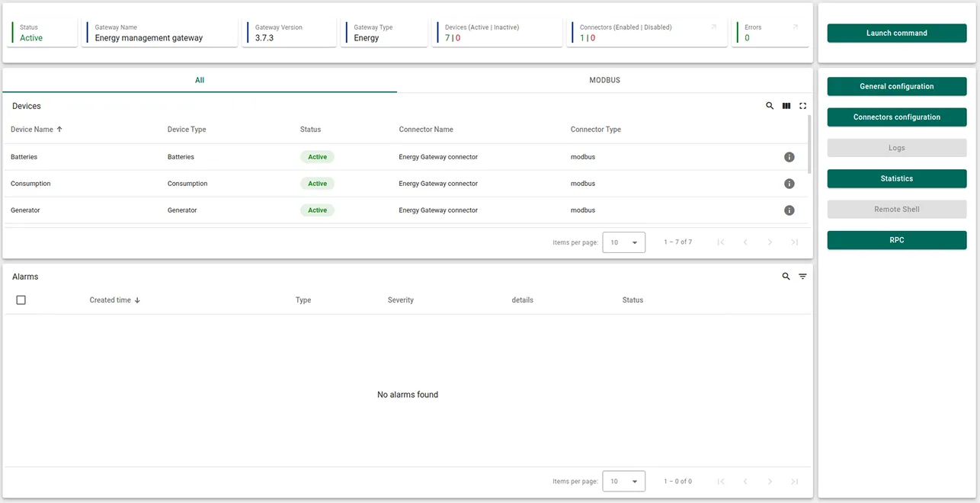Open Connectors configuration
Screen dimensions: 980x503
point(896,117)
